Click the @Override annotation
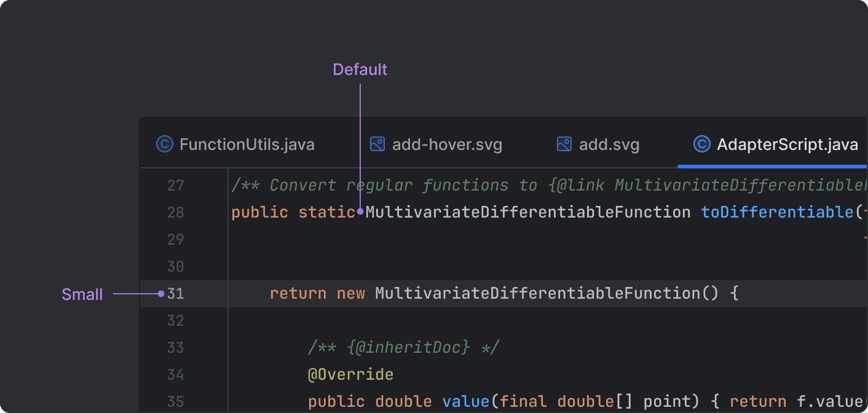This screenshot has height=413, width=868. 351,375
